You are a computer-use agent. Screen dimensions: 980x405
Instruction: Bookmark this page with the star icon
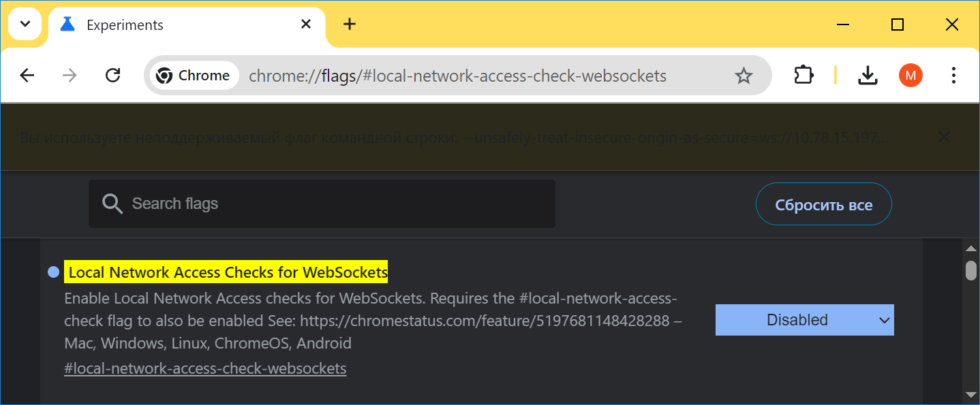(x=744, y=76)
